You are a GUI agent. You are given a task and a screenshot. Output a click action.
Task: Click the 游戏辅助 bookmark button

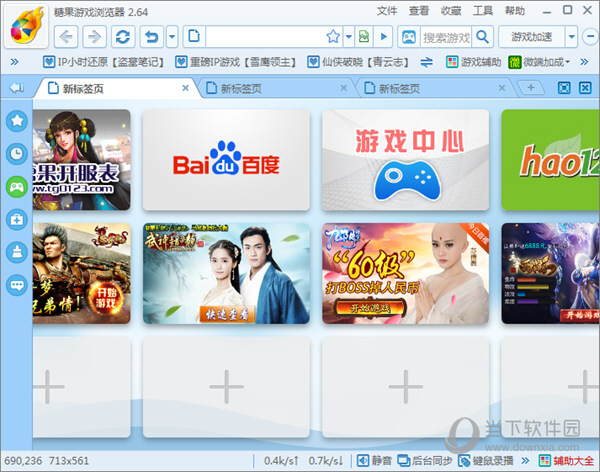coord(473,62)
